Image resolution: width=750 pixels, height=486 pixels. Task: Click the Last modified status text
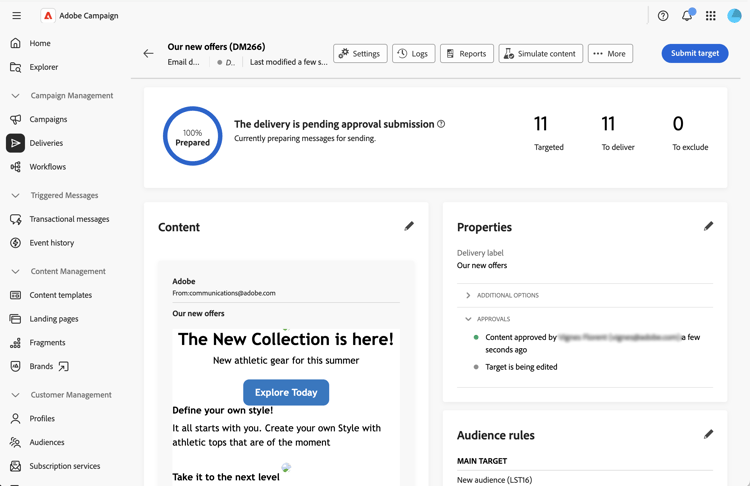tap(288, 62)
